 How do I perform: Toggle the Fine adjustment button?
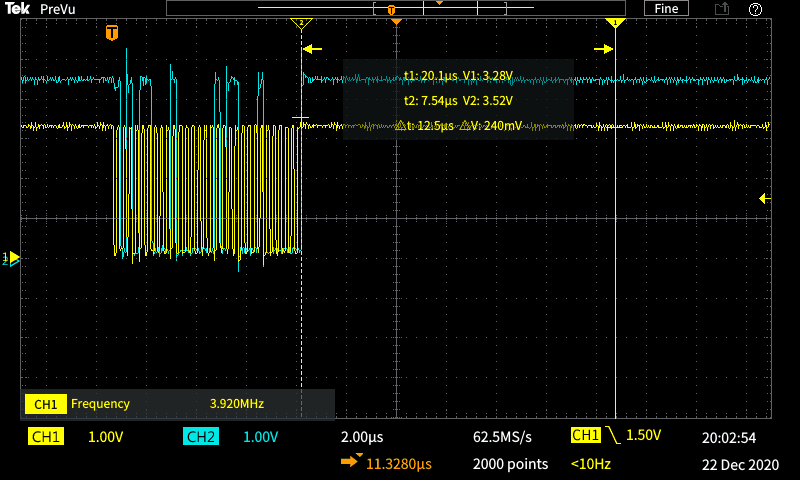coord(666,9)
